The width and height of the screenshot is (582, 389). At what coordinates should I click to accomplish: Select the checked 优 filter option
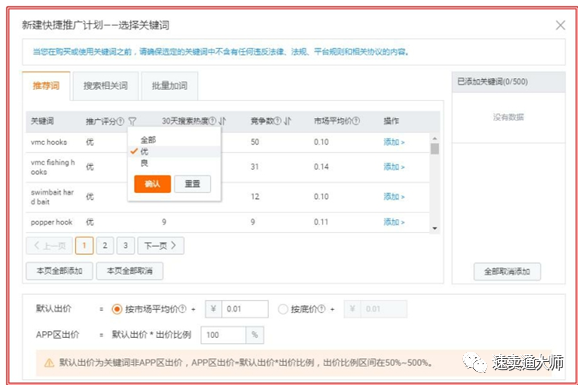click(144, 151)
